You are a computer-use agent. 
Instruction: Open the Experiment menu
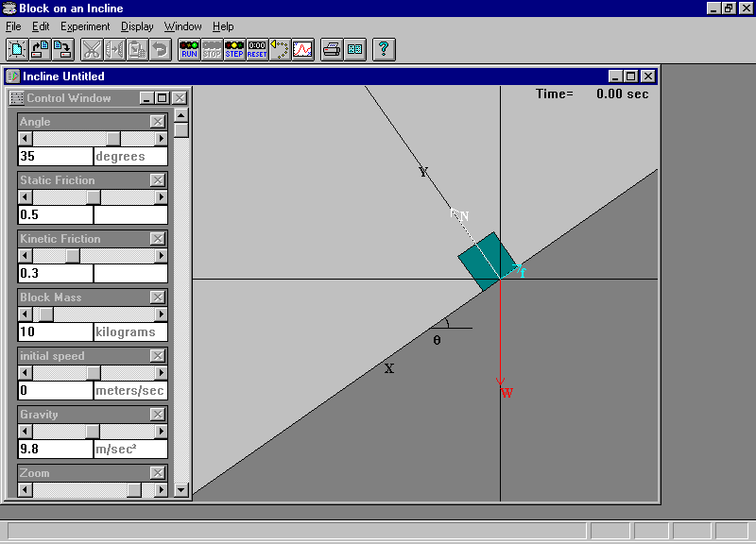pyautogui.click(x=85, y=26)
